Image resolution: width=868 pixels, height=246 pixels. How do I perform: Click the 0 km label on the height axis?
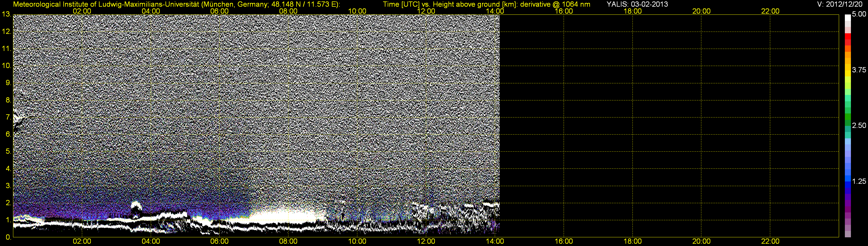(x=8, y=237)
